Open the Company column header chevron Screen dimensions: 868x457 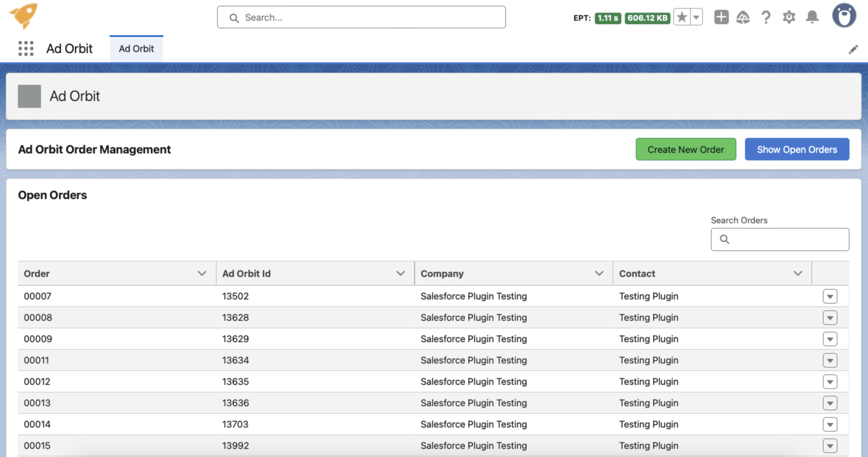599,273
